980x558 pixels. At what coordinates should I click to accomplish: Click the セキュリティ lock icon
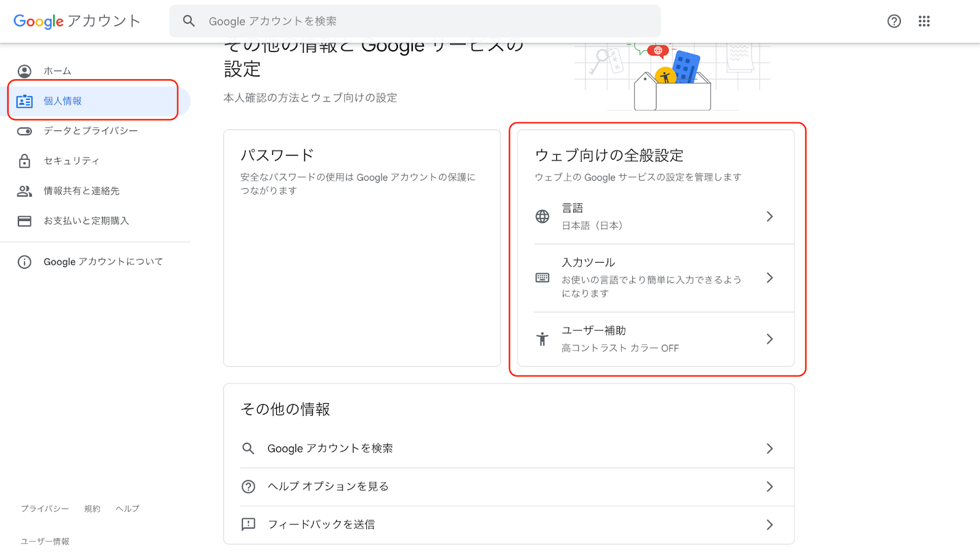pyautogui.click(x=24, y=161)
